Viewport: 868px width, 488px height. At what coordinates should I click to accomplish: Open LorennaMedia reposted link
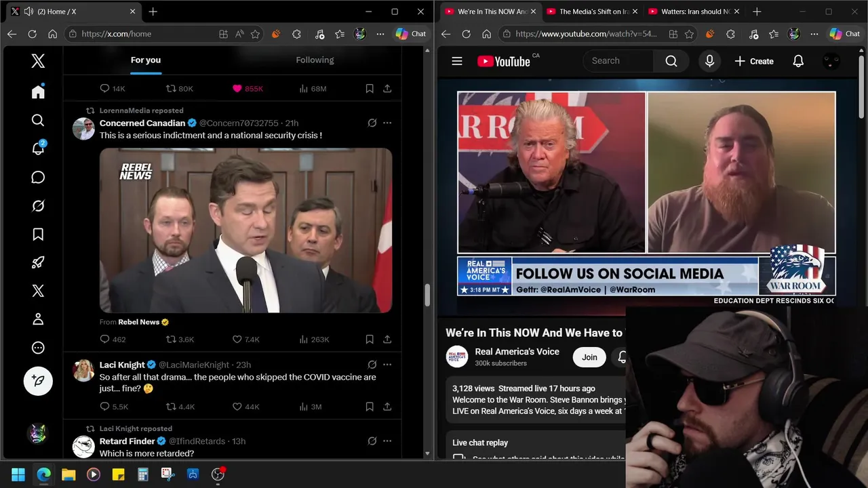[x=141, y=110]
